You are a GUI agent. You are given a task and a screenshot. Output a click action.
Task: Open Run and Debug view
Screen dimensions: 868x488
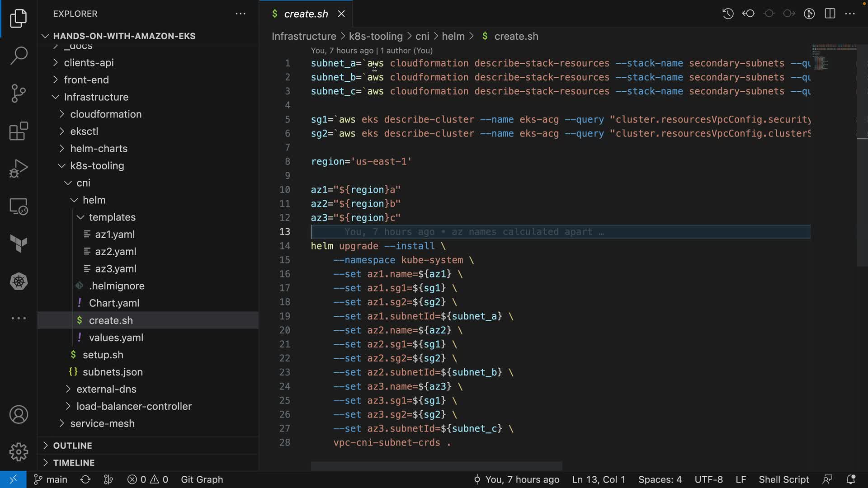[19, 169]
